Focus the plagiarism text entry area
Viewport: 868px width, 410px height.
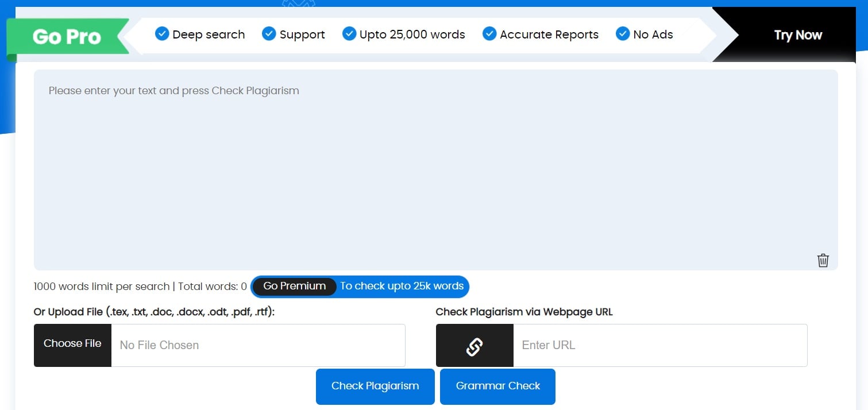point(435,169)
